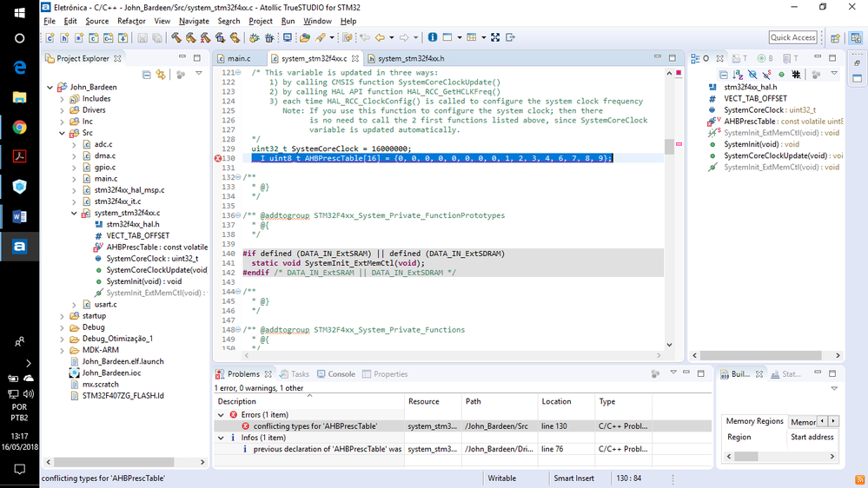
Task: Click the Build Settings hammer with gear
Action: (221, 37)
